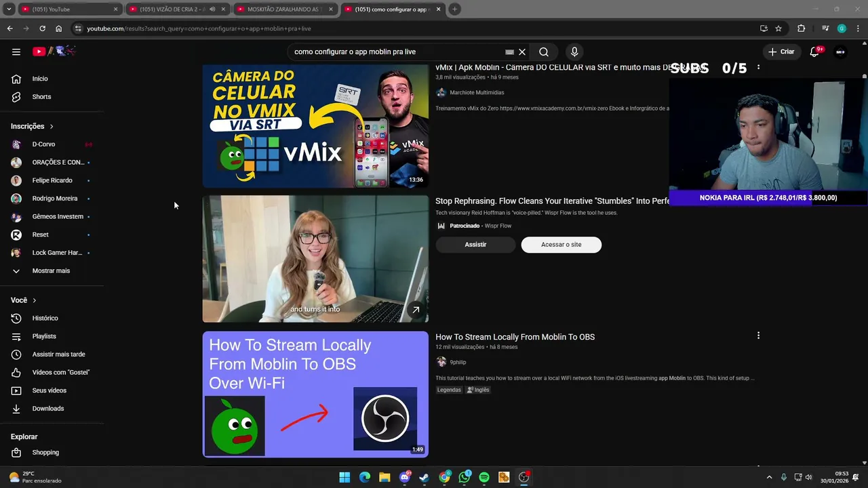Open OBS Studio from taskbar
The height and width of the screenshot is (488, 868).
point(524,477)
